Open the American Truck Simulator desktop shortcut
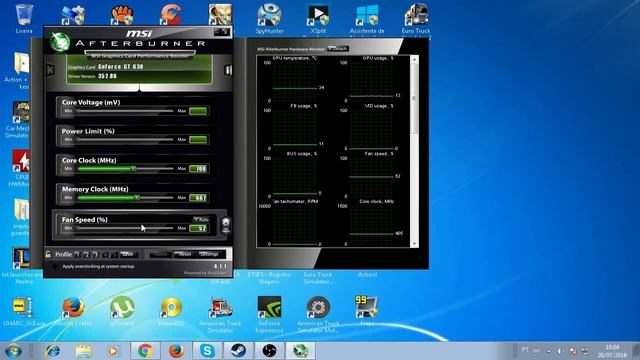Viewport: 640px width, 360px height. 220,314
